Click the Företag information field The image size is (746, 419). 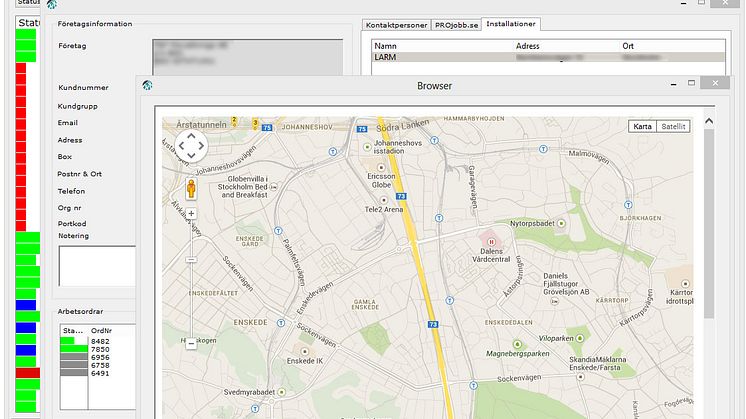pyautogui.click(x=247, y=57)
